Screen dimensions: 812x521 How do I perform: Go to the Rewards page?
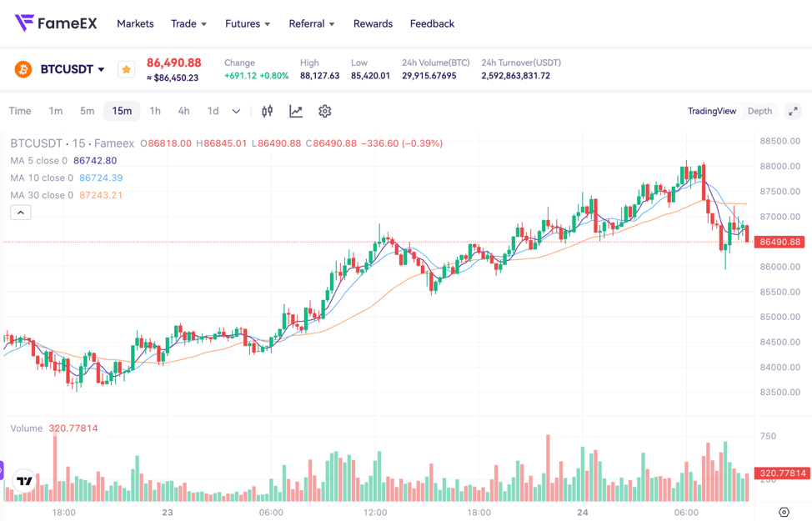[x=373, y=23]
